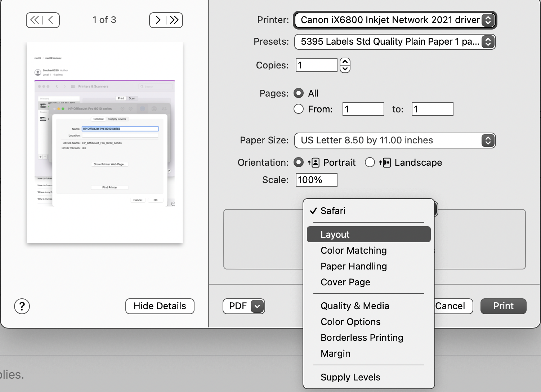The height and width of the screenshot is (392, 541).
Task: Click the to page number field
Action: pos(433,109)
